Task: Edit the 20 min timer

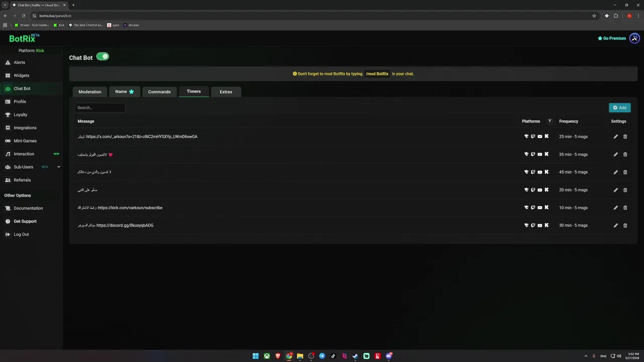Action: click(615, 190)
